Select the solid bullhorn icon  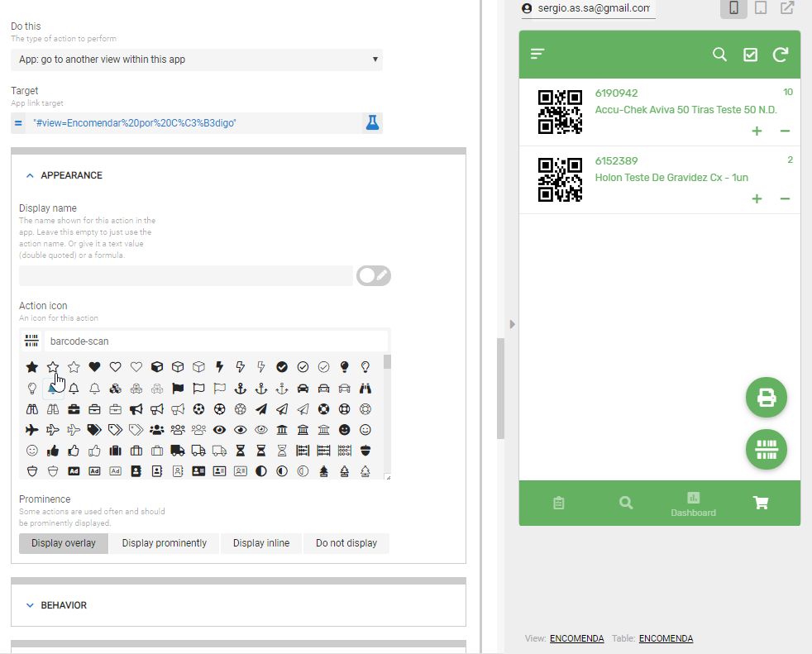point(136,409)
